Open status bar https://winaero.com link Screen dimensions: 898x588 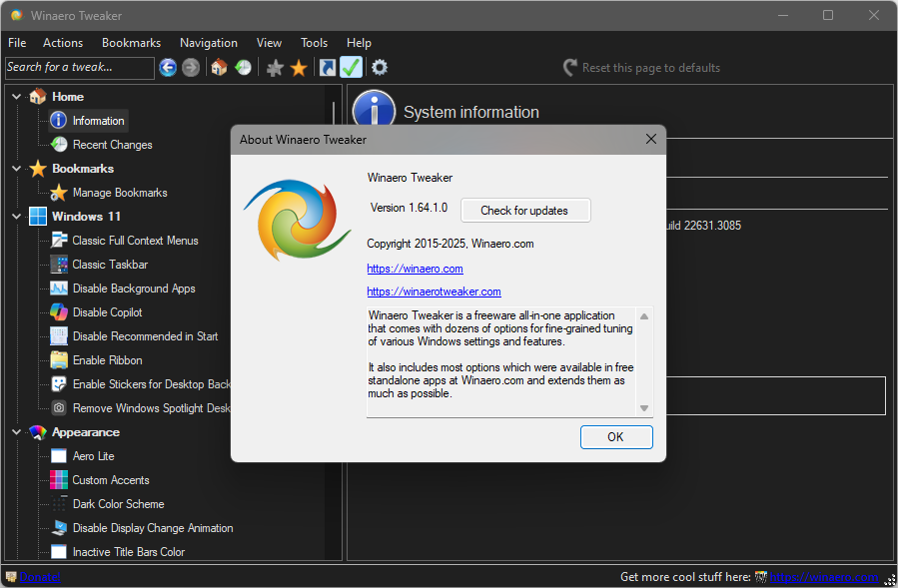823,577
